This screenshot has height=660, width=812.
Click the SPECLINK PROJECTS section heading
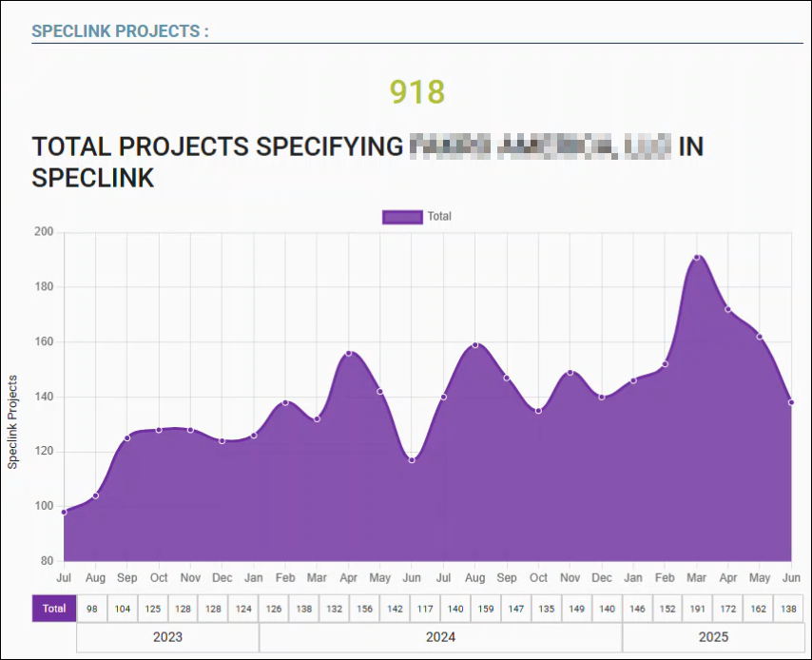120,31
